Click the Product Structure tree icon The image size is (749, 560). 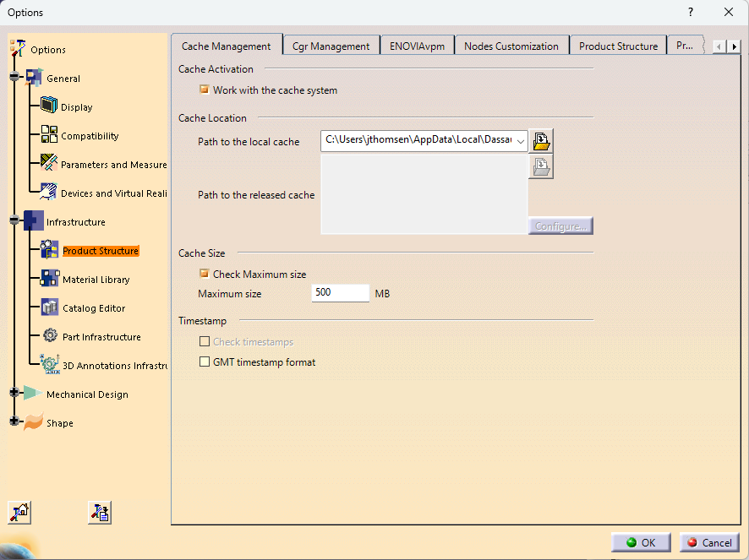pos(49,249)
